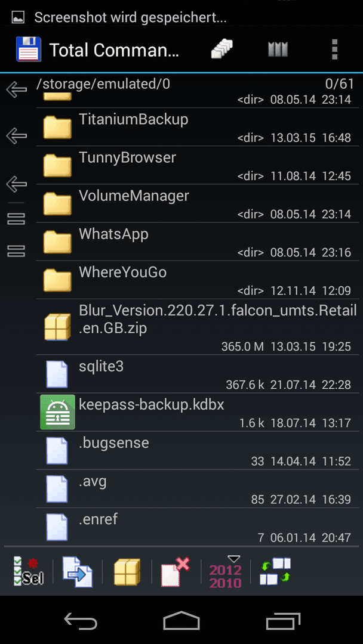The height and width of the screenshot is (644, 363).
Task: Tap the Total Commander floppy disk icon
Action: (29, 49)
